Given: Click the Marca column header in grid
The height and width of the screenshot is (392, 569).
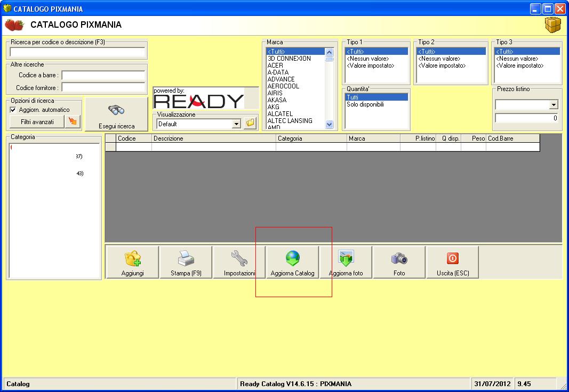Looking at the screenshot, I should [373, 138].
